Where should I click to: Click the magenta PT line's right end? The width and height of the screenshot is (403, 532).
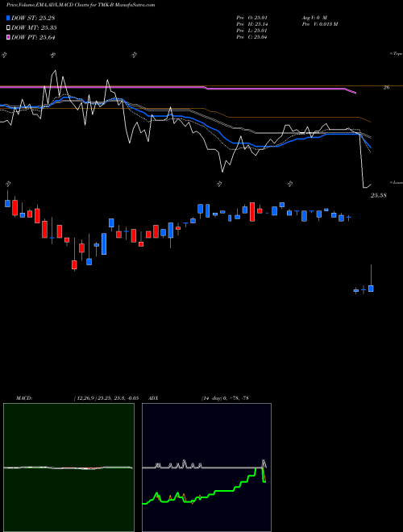pos(355,93)
